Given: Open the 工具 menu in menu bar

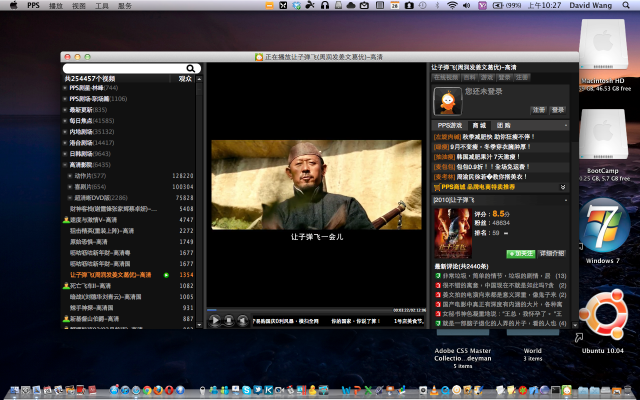Looking at the screenshot, I should click(x=102, y=6).
